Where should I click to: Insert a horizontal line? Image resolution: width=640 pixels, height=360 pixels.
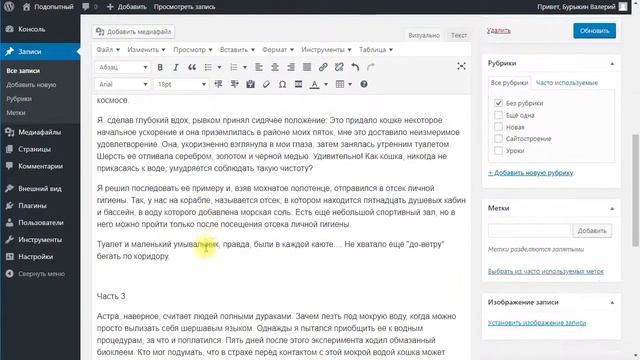point(298,84)
